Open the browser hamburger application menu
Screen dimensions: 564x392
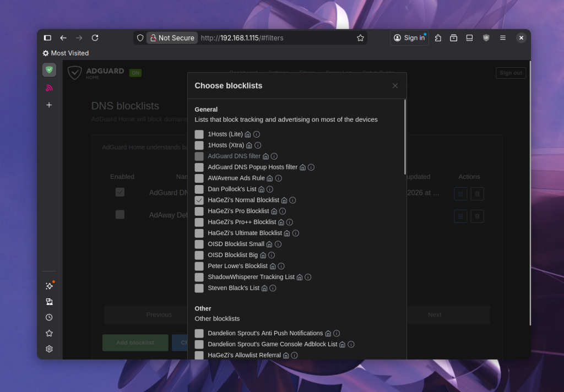502,38
